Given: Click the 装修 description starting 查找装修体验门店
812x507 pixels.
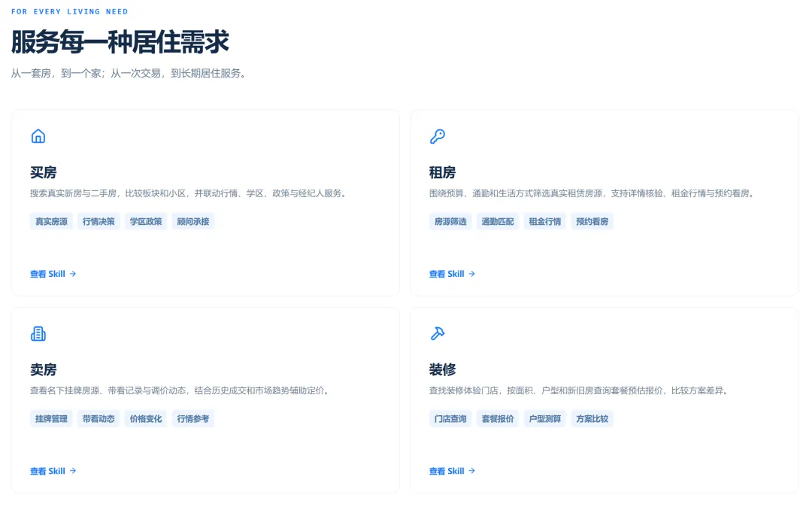Looking at the screenshot, I should pyautogui.click(x=580, y=391).
